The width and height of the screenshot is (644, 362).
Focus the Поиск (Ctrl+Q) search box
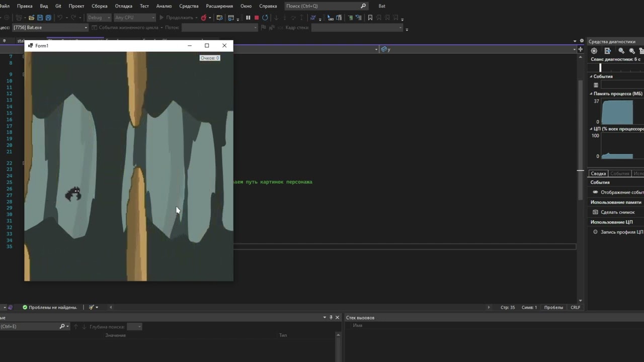326,6
